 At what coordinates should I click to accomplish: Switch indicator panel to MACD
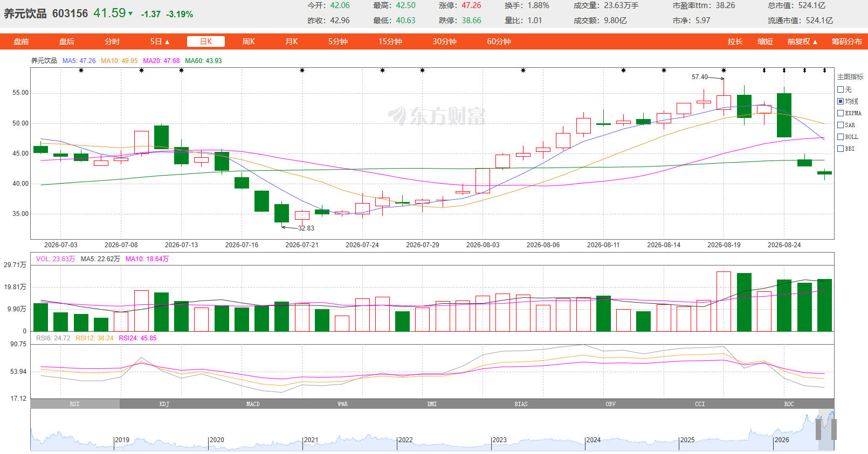click(x=253, y=404)
